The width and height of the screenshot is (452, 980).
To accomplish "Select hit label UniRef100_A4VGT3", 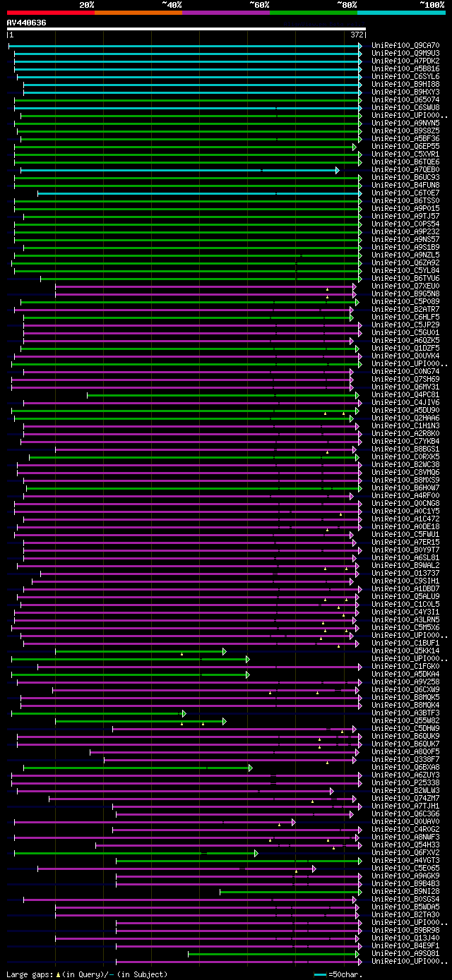I will click(x=405, y=861).
